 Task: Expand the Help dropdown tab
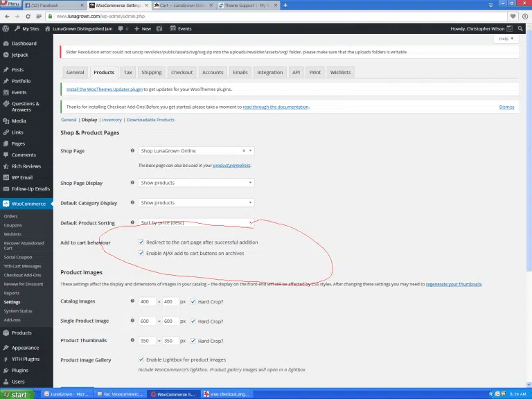[x=506, y=39]
